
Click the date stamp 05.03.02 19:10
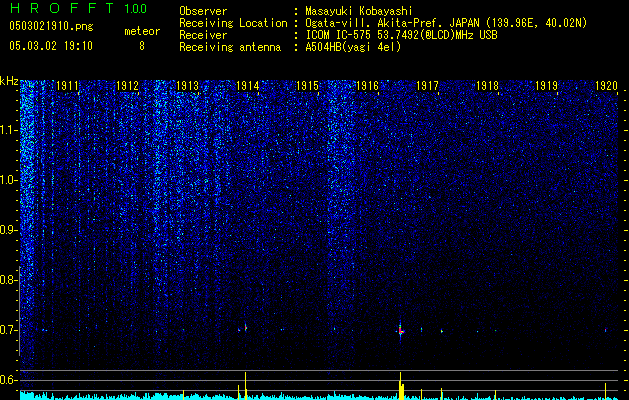coord(51,46)
